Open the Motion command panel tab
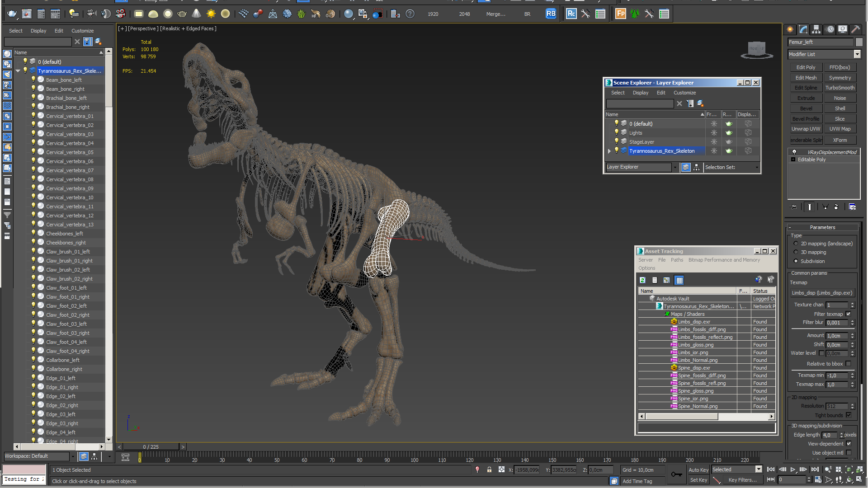The height and width of the screenshot is (488, 868). tap(830, 29)
